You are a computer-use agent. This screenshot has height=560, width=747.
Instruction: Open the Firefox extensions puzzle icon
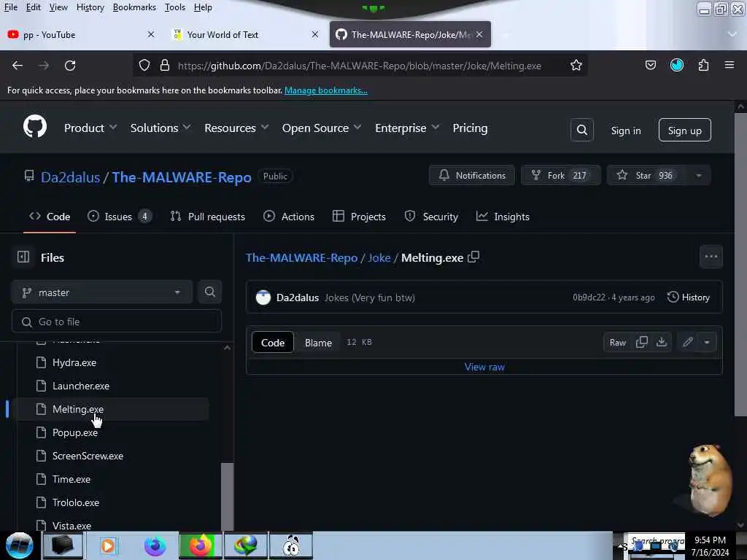pos(703,65)
